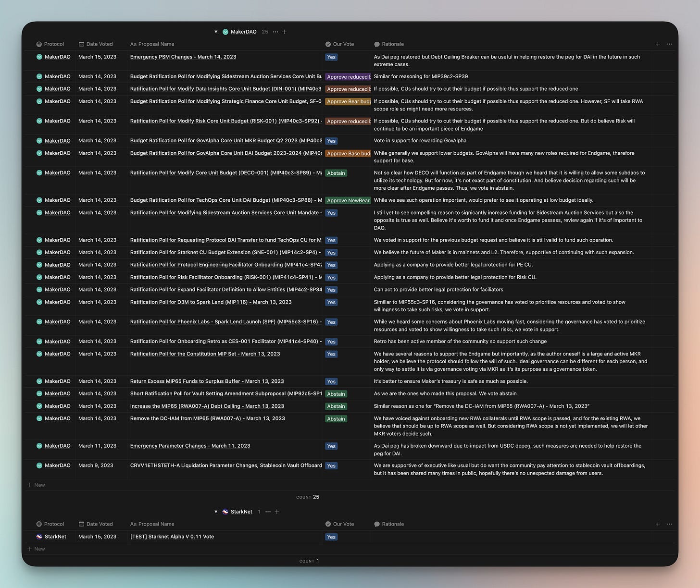
Task: Open Ratification Poll for Starknet CU Budget Extension
Action: (226, 252)
